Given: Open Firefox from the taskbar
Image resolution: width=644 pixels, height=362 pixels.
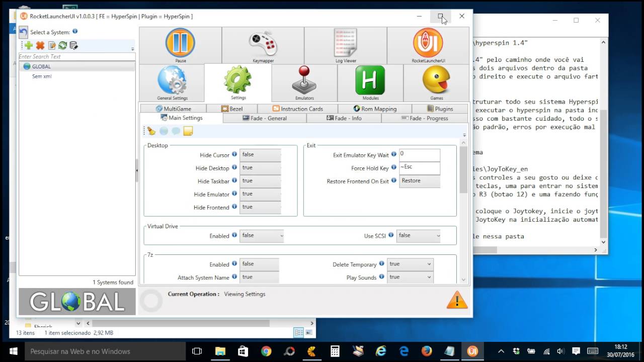Looking at the screenshot, I should (x=427, y=351).
